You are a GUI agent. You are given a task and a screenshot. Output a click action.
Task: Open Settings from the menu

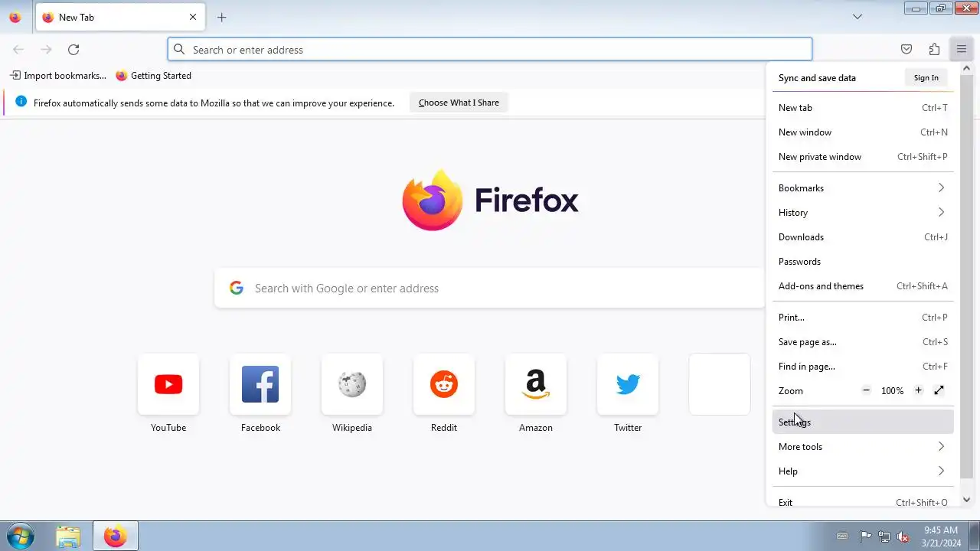pos(863,422)
